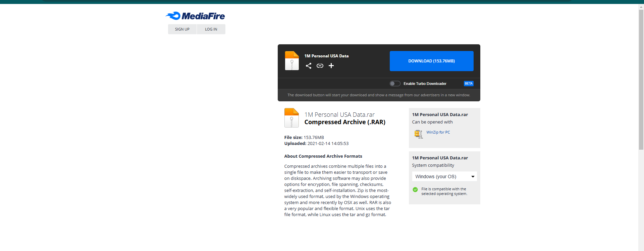Click the green compatibility checkmark icon
This screenshot has height=251, width=644.
click(x=415, y=190)
